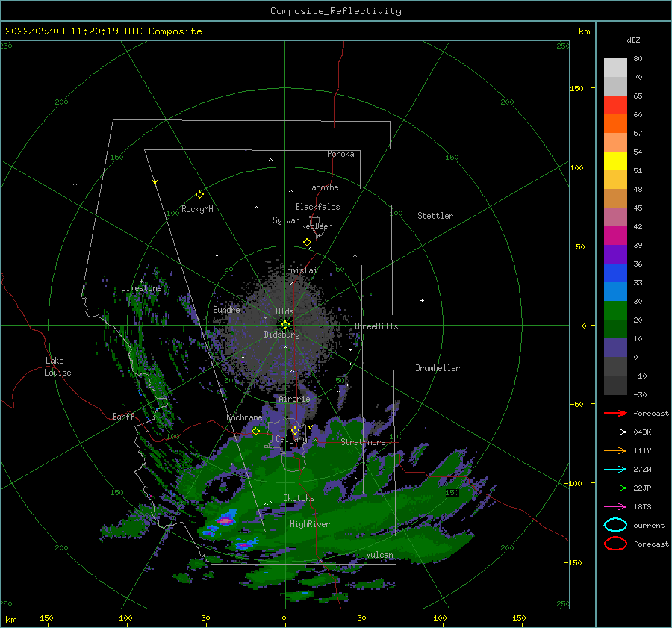Click the yellow radar site marker at Olds
Viewport: 672px width, 628px height.
coord(285,325)
